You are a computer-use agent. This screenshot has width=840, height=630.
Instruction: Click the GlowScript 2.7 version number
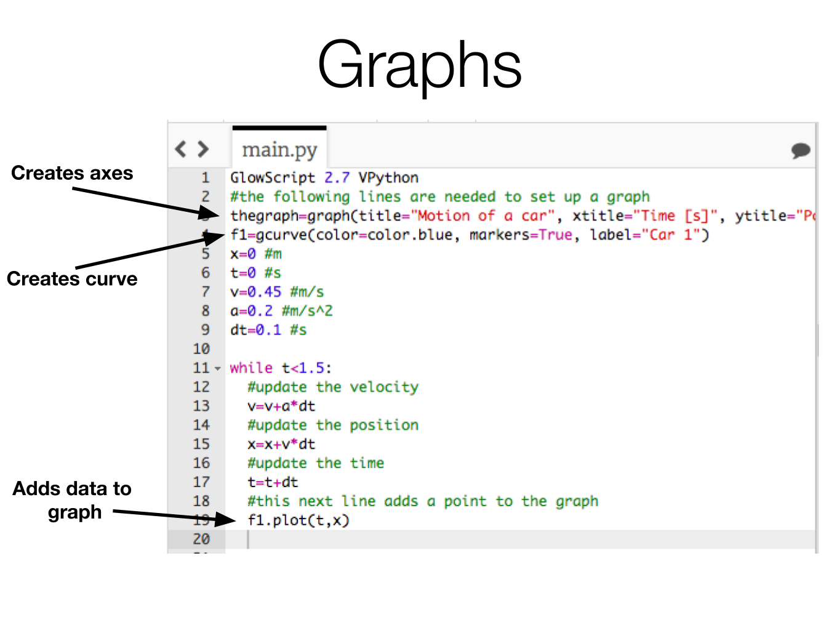click(x=337, y=178)
